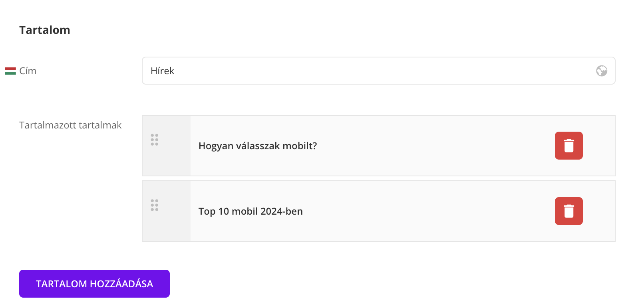The height and width of the screenshot is (308, 644).
Task: Click the 'TARTALOM HOZZÁADÁSA' button
Action: pos(94,284)
